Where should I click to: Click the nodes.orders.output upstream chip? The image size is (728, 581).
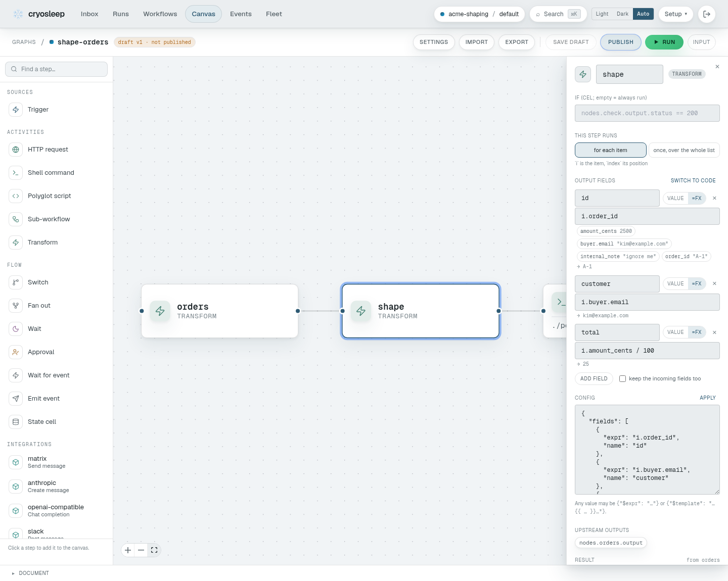(611, 543)
